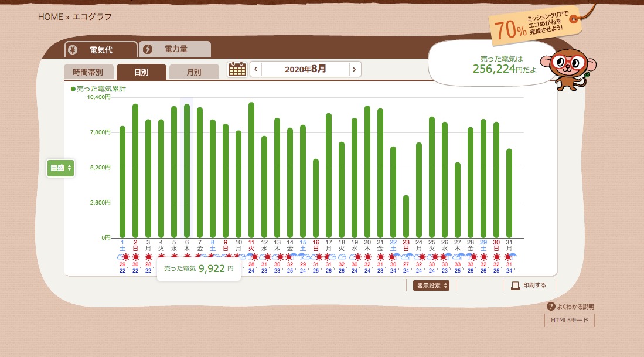Select the bar for day 20
This screenshot has width=644, height=357.
pos(367,171)
